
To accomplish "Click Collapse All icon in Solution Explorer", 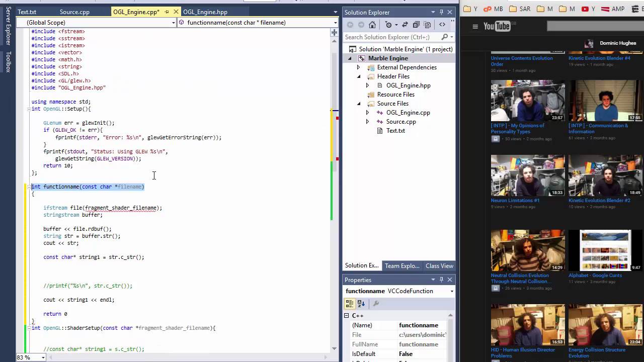I will [x=416, y=25].
